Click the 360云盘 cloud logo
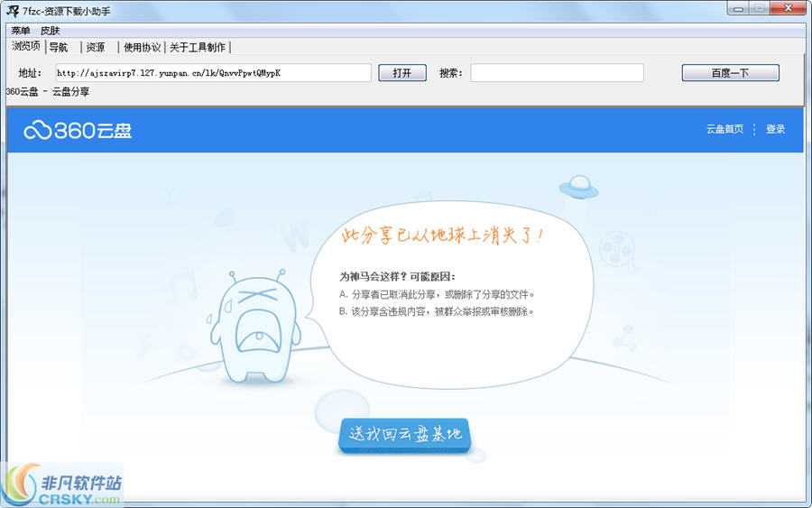Image resolution: width=812 pixels, height=508 pixels. (x=78, y=130)
